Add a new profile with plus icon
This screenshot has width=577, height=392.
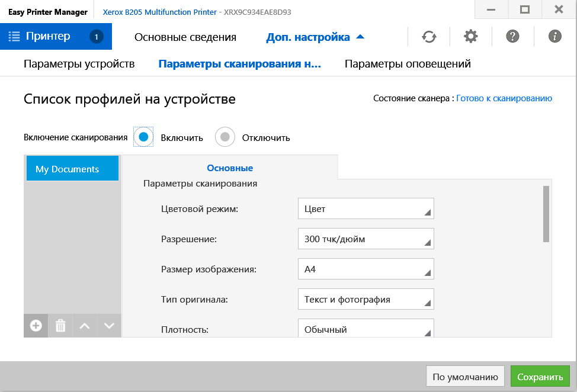(36, 326)
